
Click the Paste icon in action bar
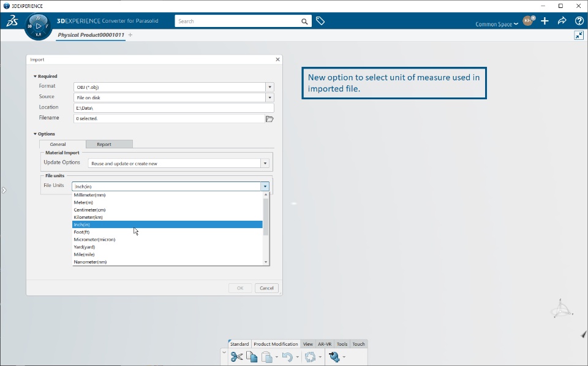coord(266,357)
